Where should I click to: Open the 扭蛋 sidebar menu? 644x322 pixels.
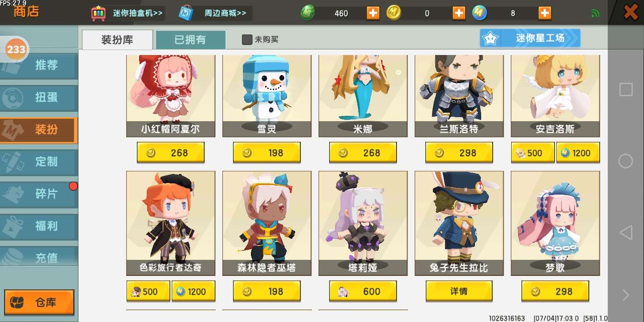tap(39, 97)
